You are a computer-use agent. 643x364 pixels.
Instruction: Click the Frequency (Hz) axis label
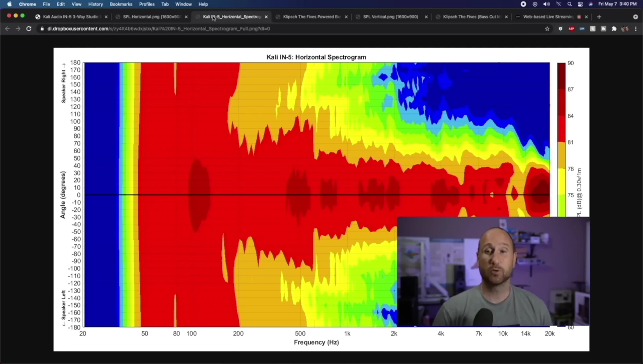pyautogui.click(x=316, y=342)
